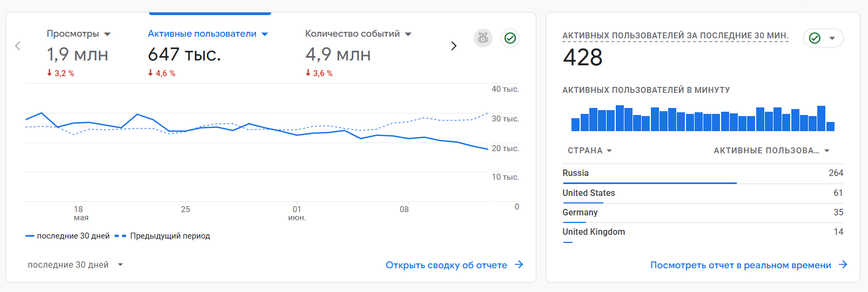
Task: Open Посмотреть отчет в реальном времени link
Action: [x=741, y=265]
